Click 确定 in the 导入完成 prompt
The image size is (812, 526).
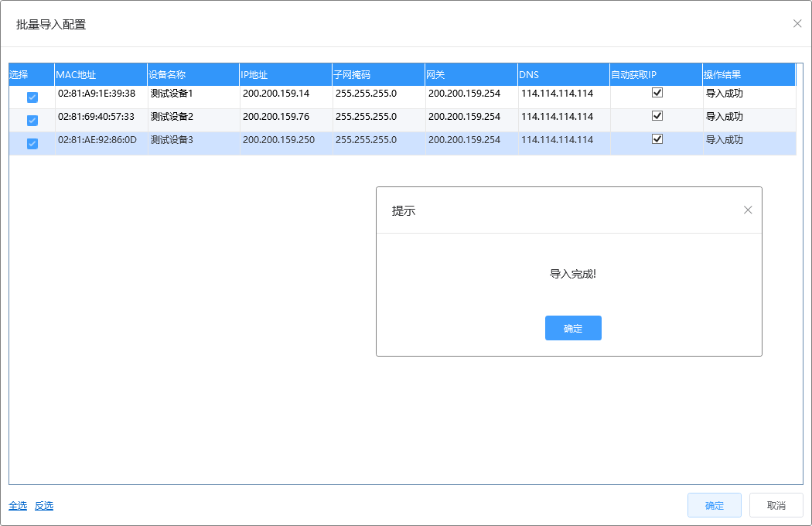(x=573, y=328)
